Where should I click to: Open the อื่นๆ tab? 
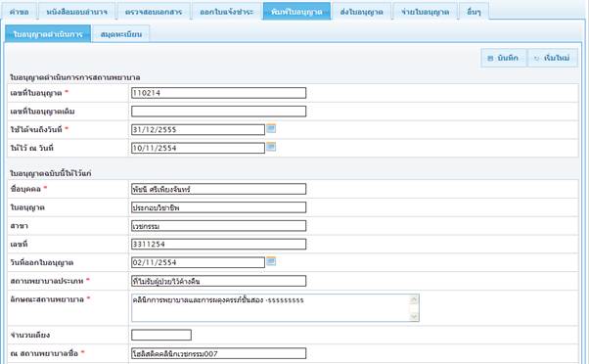[x=474, y=12]
